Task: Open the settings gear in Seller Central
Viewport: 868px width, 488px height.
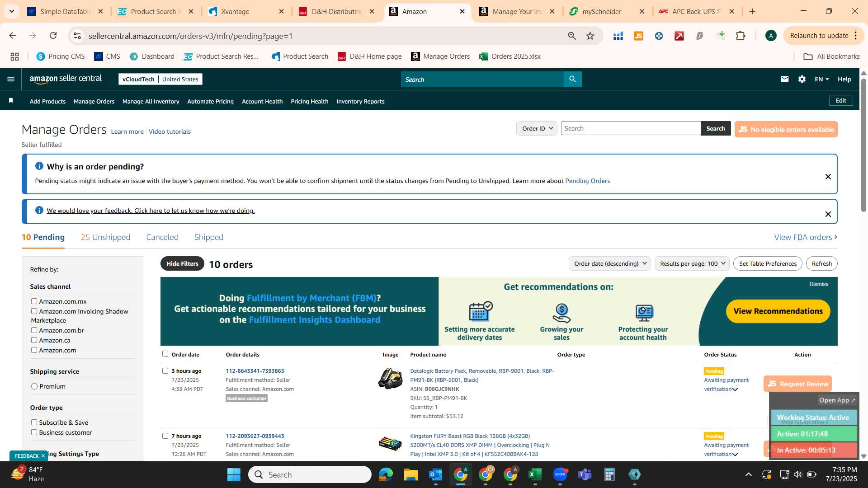Action: 802,79
